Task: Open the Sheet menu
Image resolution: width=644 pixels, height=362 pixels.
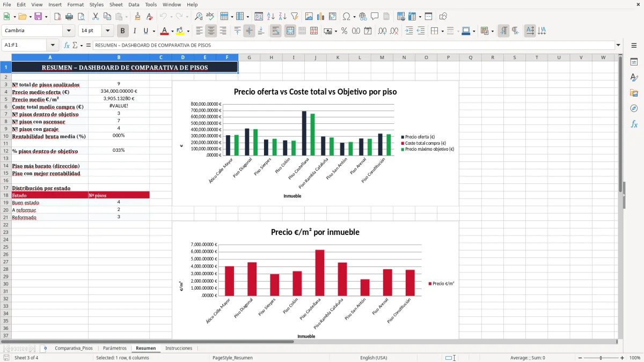Action: 116,4
